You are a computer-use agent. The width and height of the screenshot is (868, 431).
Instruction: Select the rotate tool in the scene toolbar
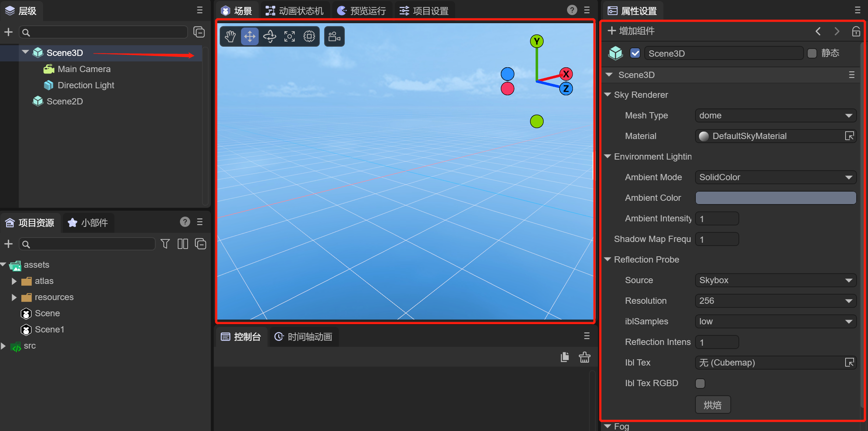point(270,36)
